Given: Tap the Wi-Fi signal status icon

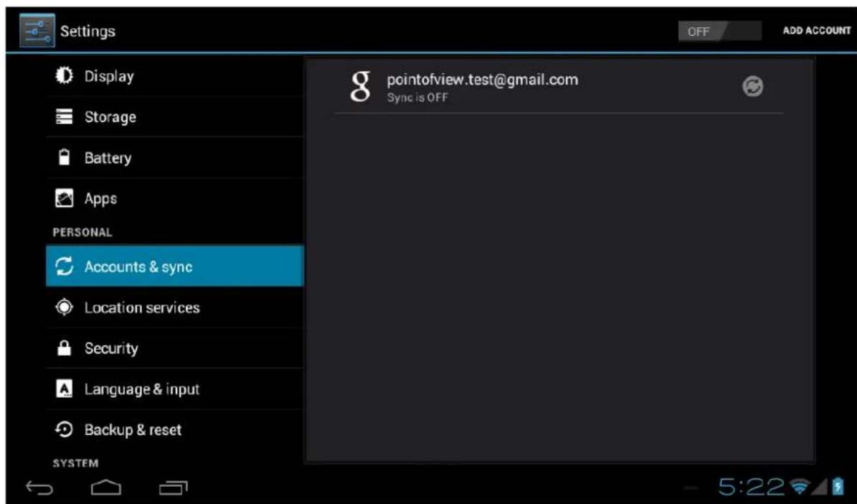Looking at the screenshot, I should pyautogui.click(x=799, y=487).
